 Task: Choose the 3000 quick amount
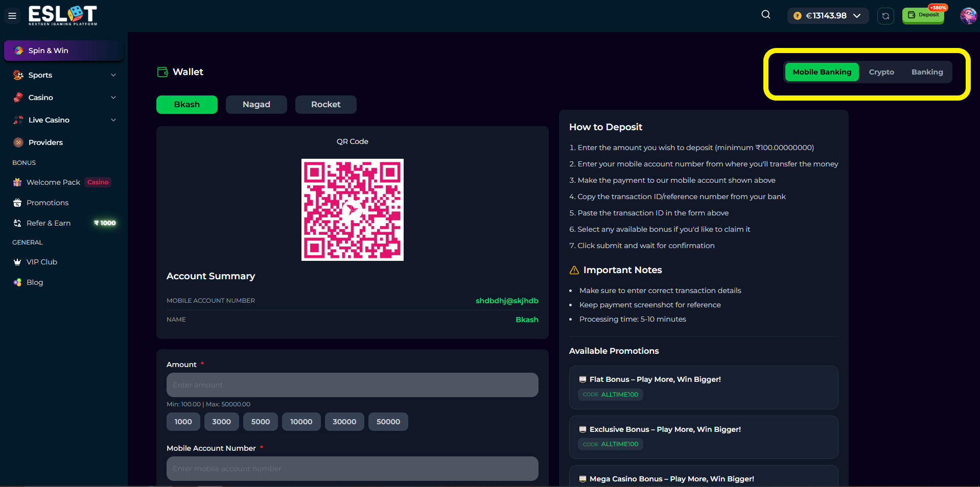pos(222,422)
